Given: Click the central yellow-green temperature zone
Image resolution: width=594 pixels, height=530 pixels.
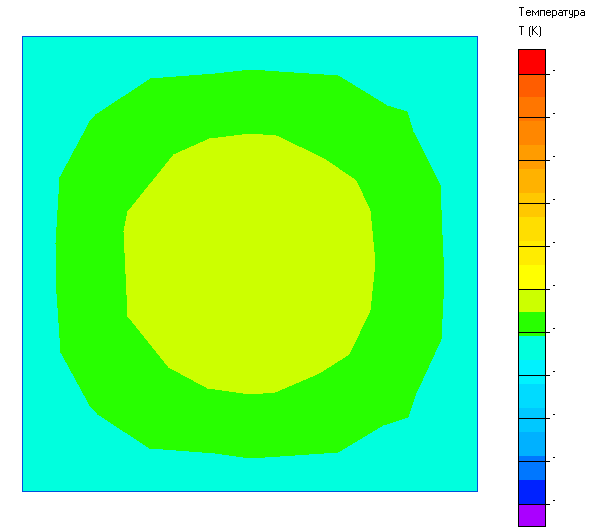Looking at the screenshot, I should tap(249, 264).
